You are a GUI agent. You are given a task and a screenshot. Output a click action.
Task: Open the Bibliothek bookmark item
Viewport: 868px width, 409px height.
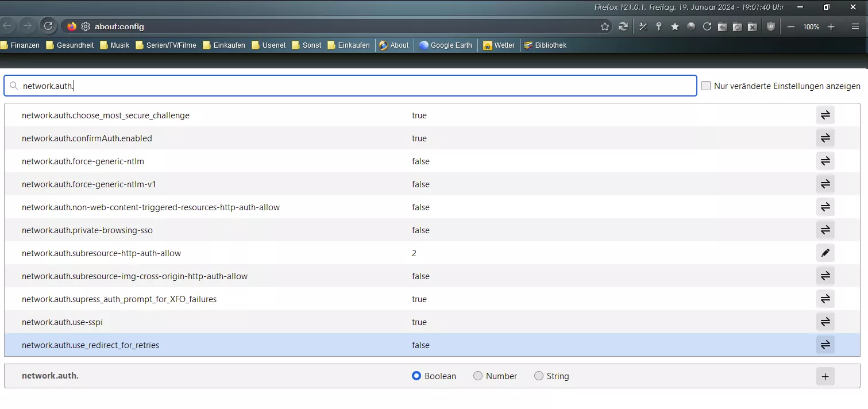coord(545,45)
